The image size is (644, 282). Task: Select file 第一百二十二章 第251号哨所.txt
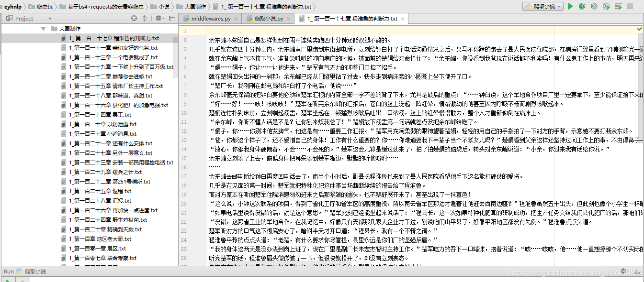(106, 182)
